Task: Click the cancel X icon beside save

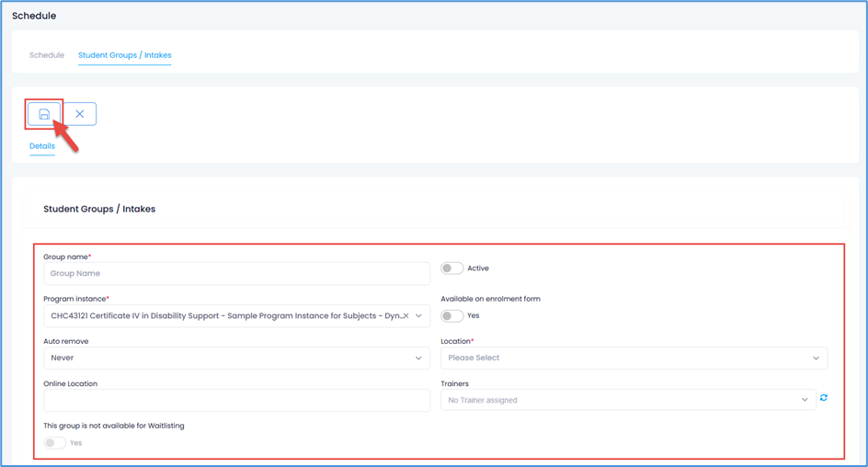Action: pos(80,114)
